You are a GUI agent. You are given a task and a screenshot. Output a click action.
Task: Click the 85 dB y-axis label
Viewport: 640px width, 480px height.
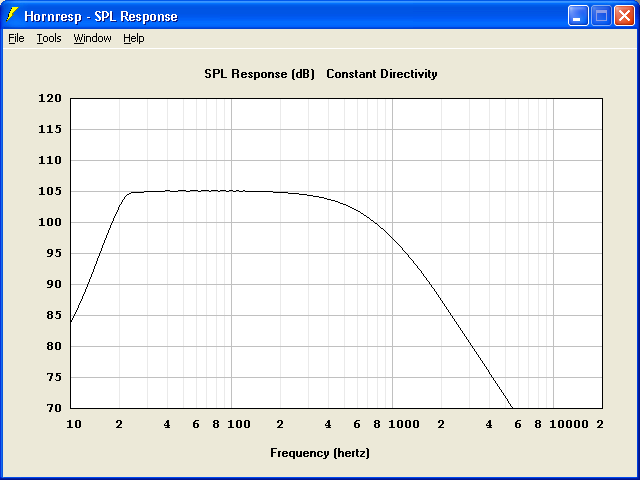point(53,316)
